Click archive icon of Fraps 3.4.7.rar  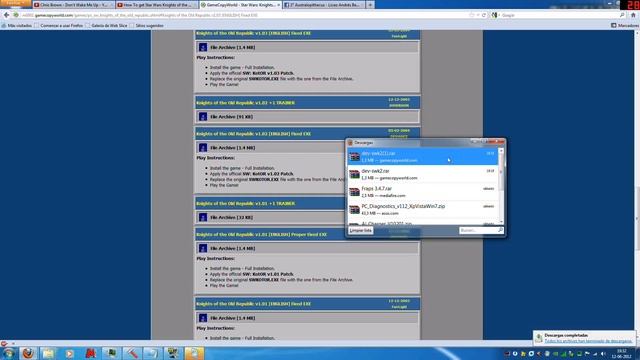[354, 192]
